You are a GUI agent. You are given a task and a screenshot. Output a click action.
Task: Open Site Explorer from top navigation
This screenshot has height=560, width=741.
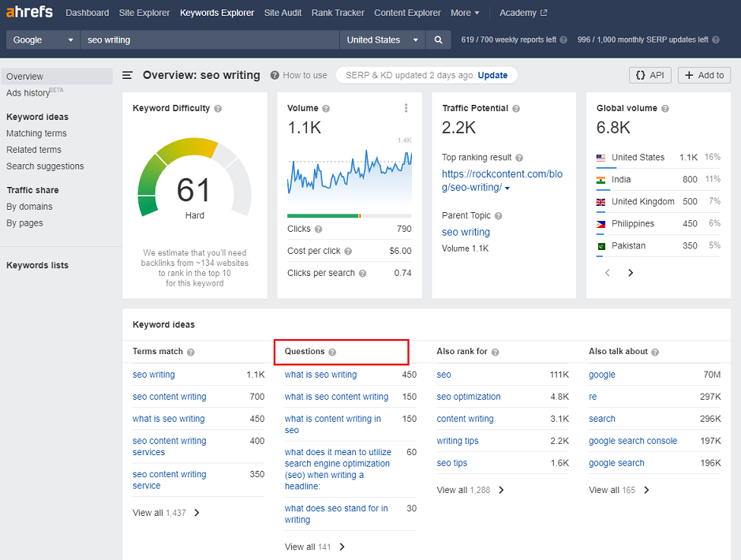coord(144,13)
